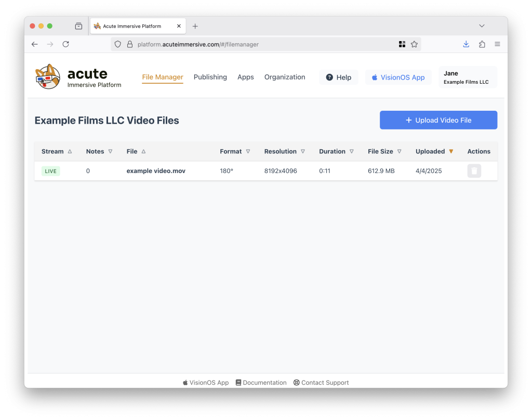Sort table by File Size column arrow
The width and height of the screenshot is (532, 420).
click(x=400, y=151)
